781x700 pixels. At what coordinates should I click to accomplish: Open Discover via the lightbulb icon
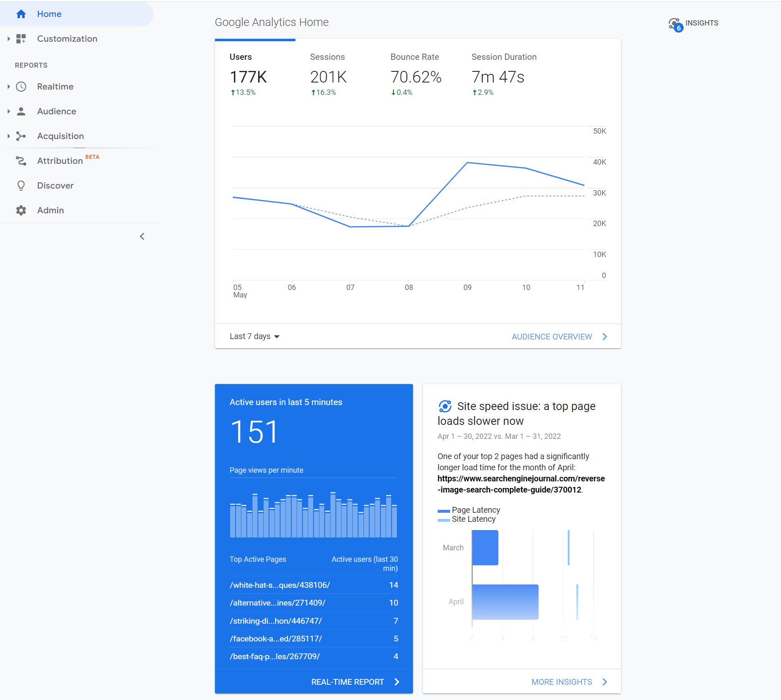pyautogui.click(x=21, y=185)
